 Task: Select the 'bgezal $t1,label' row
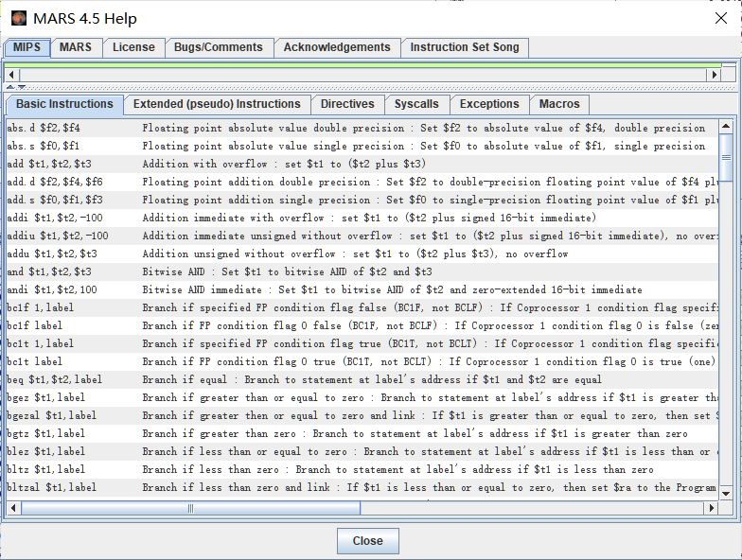[x=362, y=416]
